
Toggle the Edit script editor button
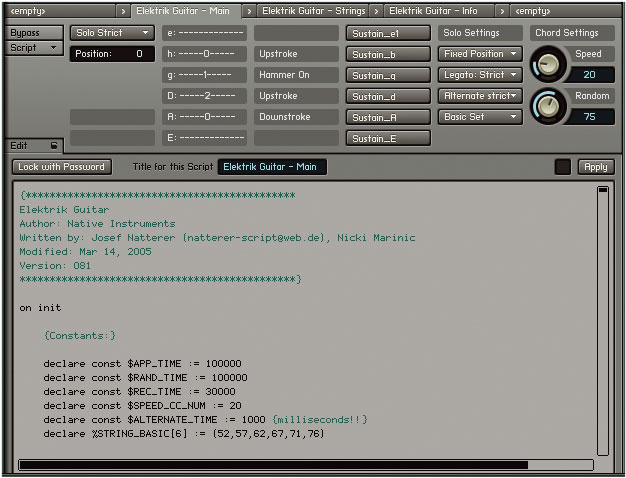pyautogui.click(x=34, y=146)
